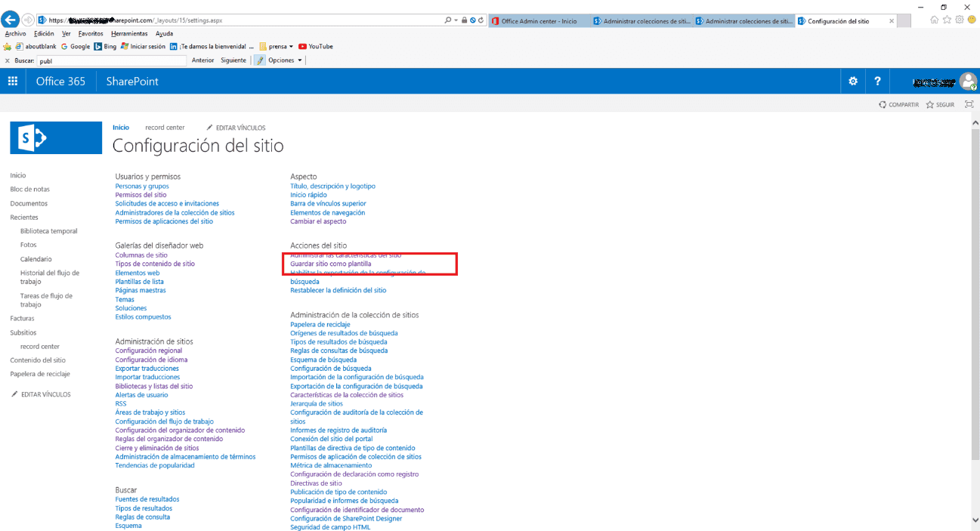The width and height of the screenshot is (980, 531).
Task: Open record center in top navigation
Action: click(x=165, y=128)
